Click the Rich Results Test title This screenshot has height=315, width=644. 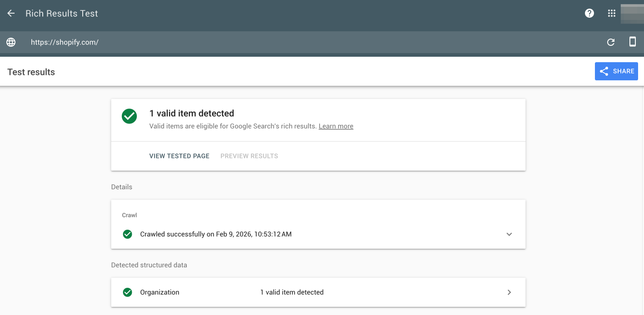tap(62, 14)
